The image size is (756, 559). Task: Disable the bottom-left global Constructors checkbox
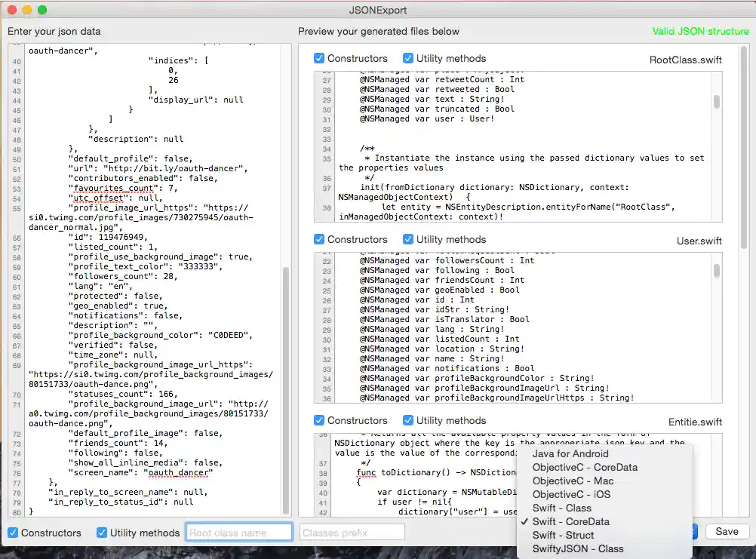point(13,533)
